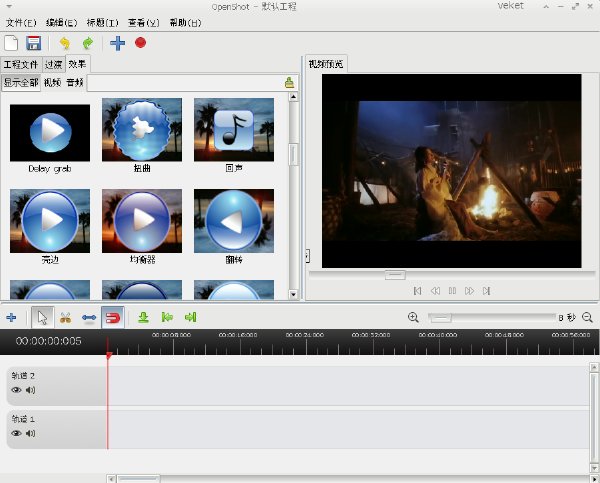600x483 pixels.
Task: Click the 视频 effects filter button
Action: coord(52,82)
